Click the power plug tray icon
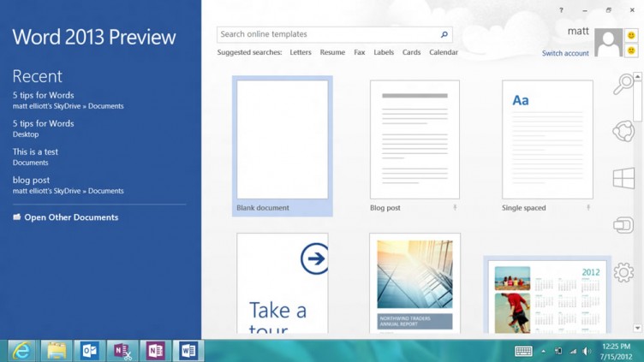This screenshot has width=644, height=362. pyautogui.click(x=558, y=352)
